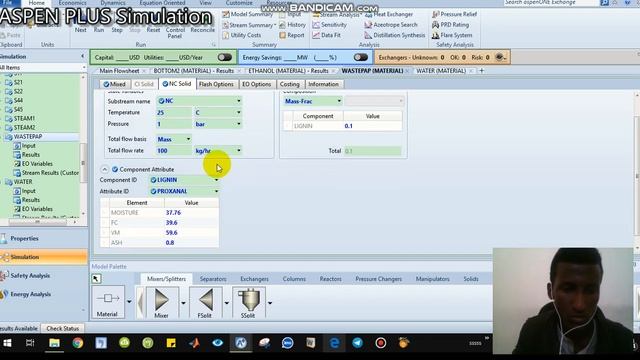This screenshot has height=360, width=640.
Task: Click the Total flow rate value field
Action: tap(173, 151)
